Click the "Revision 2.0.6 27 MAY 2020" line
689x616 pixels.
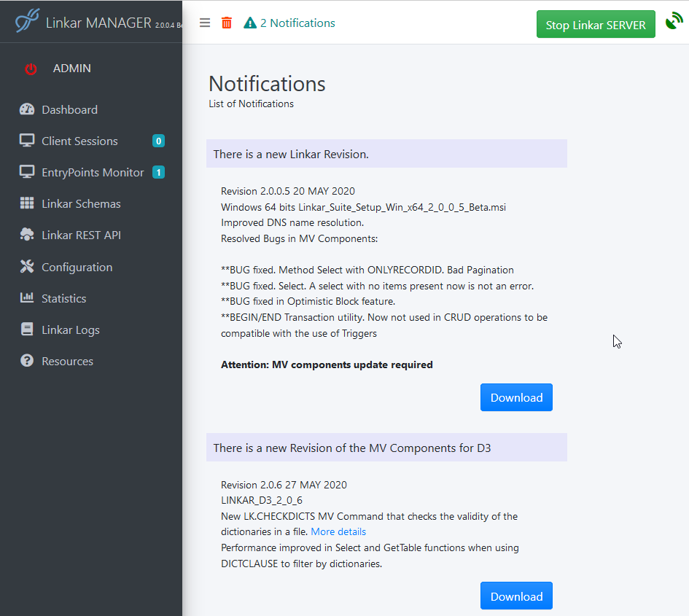pos(284,485)
